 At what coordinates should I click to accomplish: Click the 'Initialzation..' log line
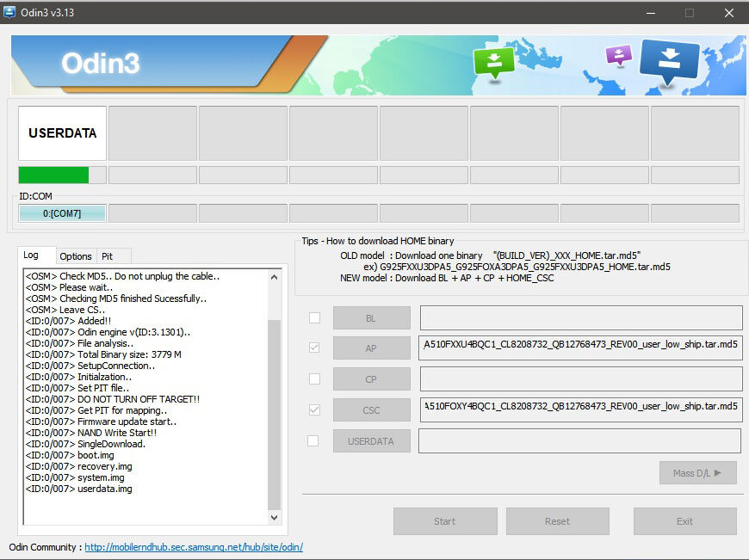tap(79, 377)
